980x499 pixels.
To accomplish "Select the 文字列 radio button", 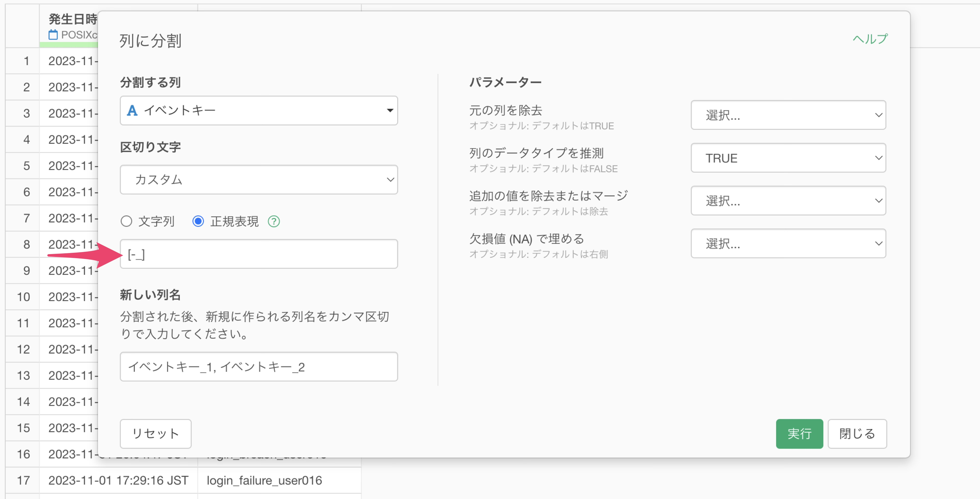I will 126,221.
